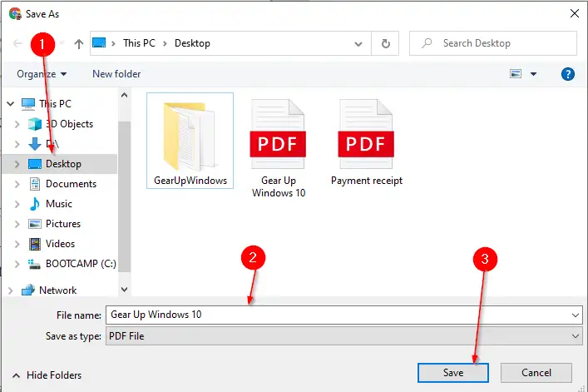Open the GearUpWindows folder thumbnail

coord(190,141)
